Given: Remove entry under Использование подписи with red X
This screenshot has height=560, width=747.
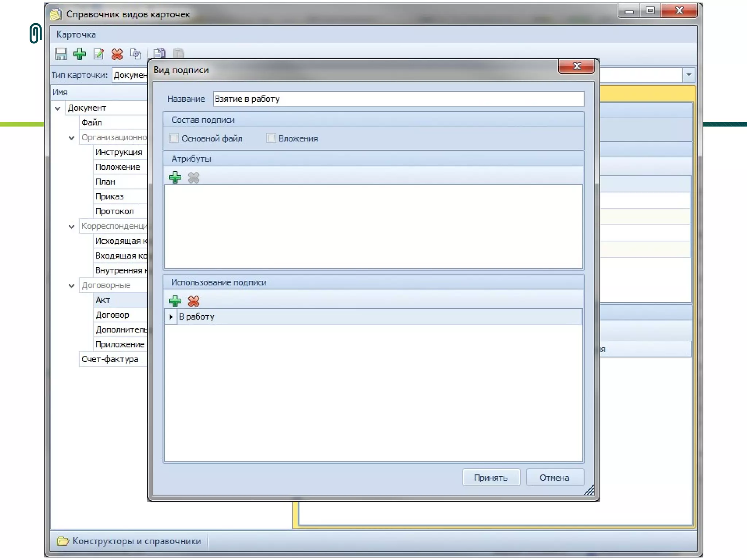Looking at the screenshot, I should coord(194,301).
